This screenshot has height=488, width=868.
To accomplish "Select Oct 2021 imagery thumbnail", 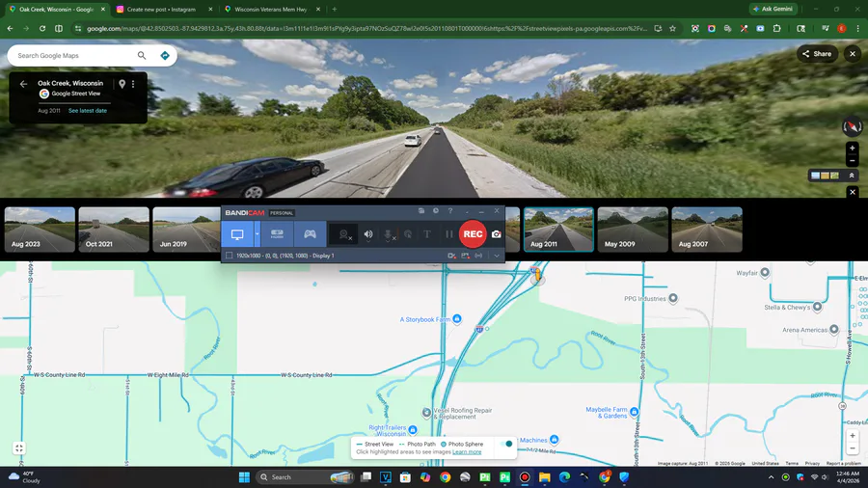I will pos(114,230).
